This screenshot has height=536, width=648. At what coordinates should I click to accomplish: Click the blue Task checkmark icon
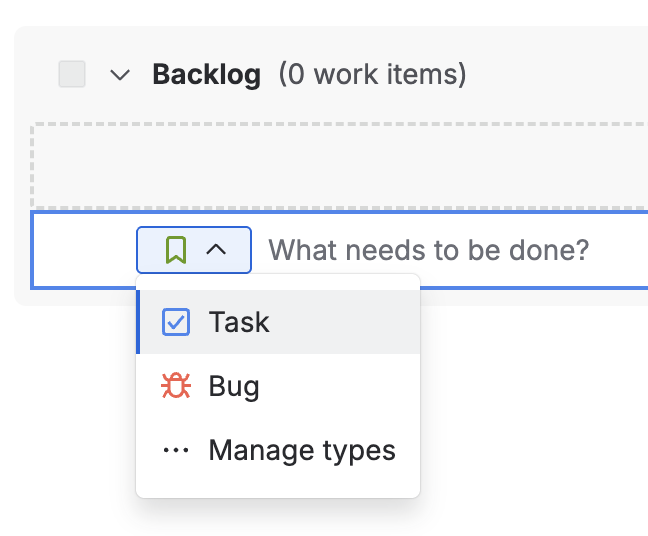[x=176, y=322]
